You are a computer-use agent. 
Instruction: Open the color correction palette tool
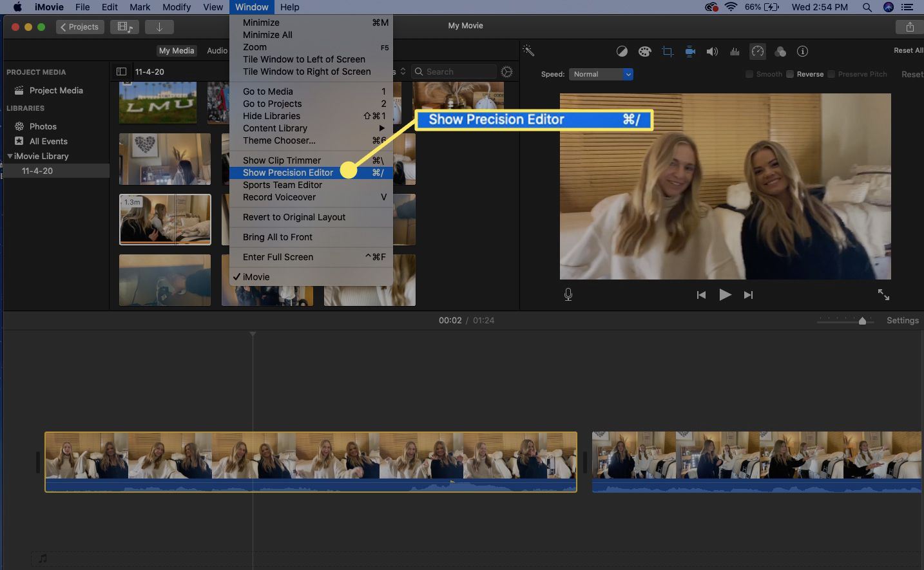[x=644, y=52]
